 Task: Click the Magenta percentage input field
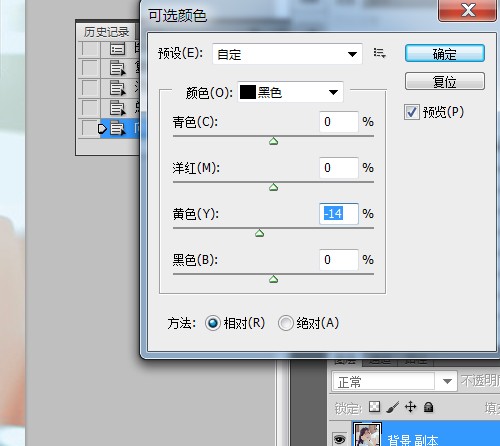point(339,168)
